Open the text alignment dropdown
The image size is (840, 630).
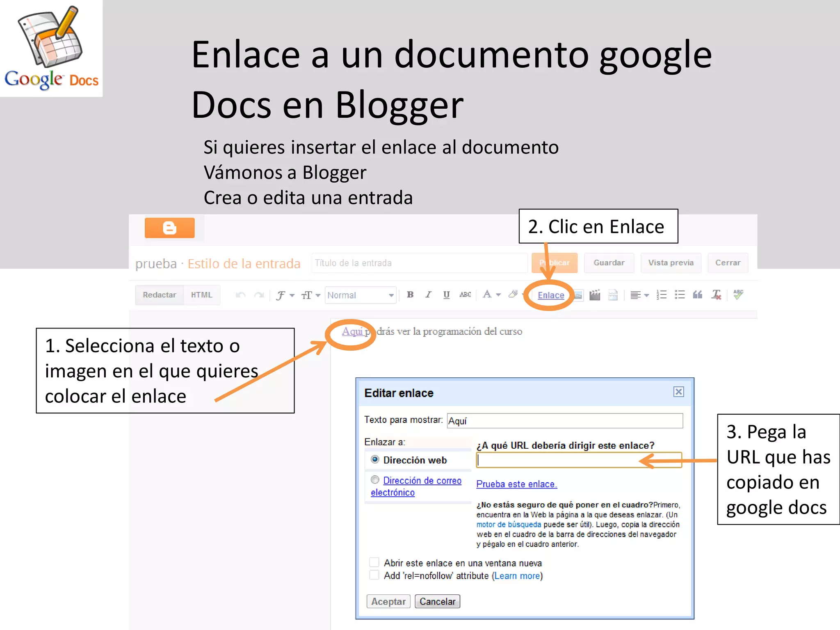(639, 295)
